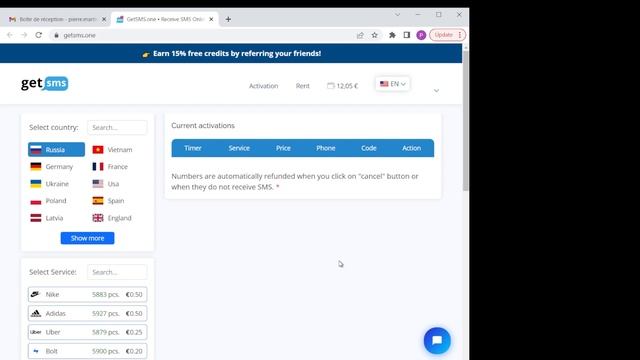Screen dimensions: 640x360
Task: Click the Phone column header
Action: pos(326,148)
